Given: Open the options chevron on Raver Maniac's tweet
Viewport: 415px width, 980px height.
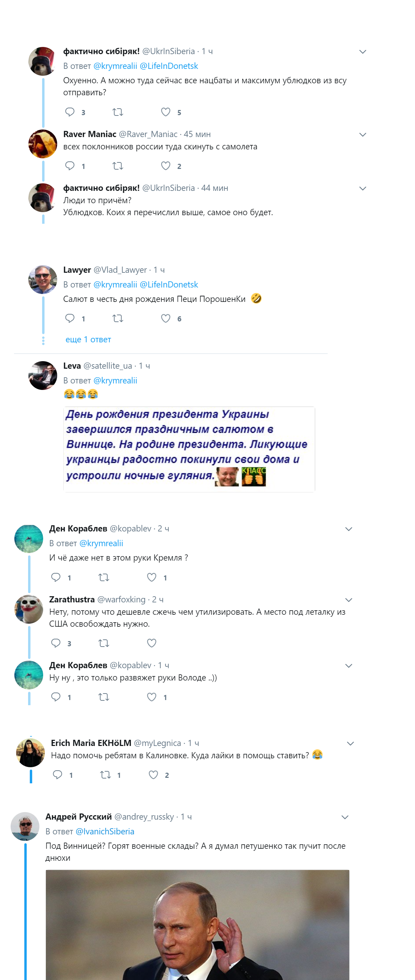Looking at the screenshot, I should tap(363, 135).
